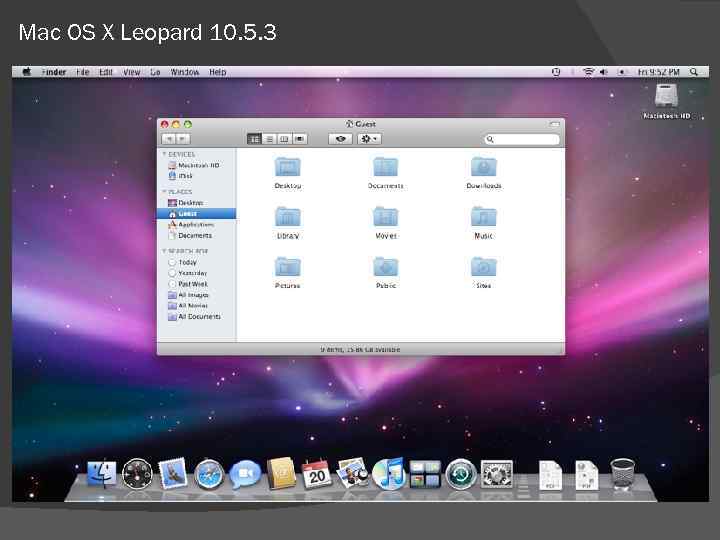Open the Action gear dropdown
The height and width of the screenshot is (540, 720).
(x=369, y=139)
